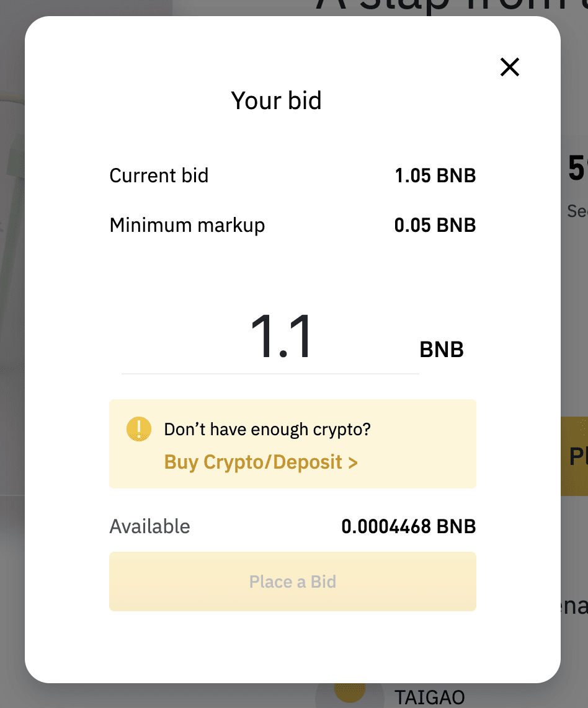The width and height of the screenshot is (588, 708).
Task: Close the Your bid dialog
Action: pyautogui.click(x=509, y=68)
